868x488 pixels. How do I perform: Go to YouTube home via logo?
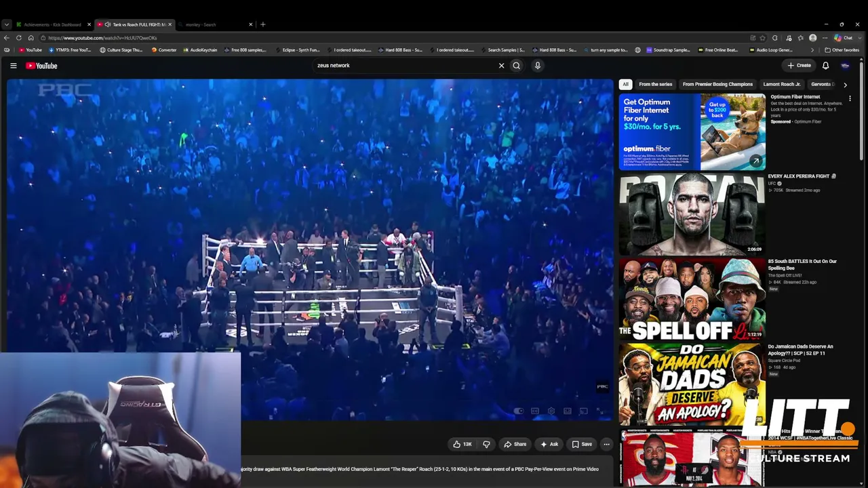pos(41,66)
